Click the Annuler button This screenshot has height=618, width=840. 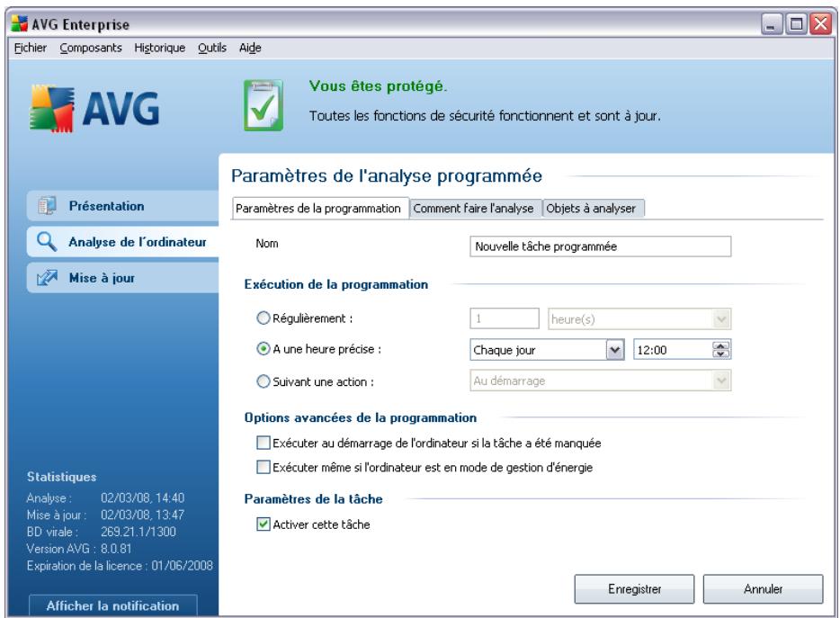(763, 589)
